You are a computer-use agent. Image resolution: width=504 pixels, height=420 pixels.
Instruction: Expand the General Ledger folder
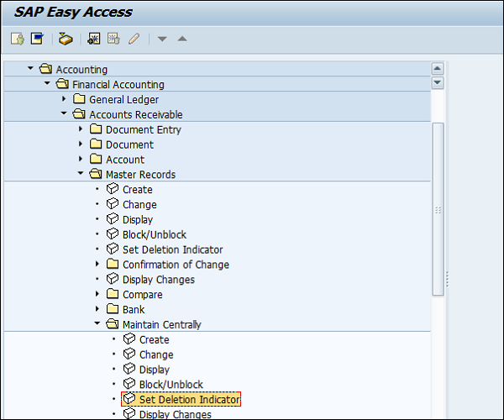[x=64, y=99]
